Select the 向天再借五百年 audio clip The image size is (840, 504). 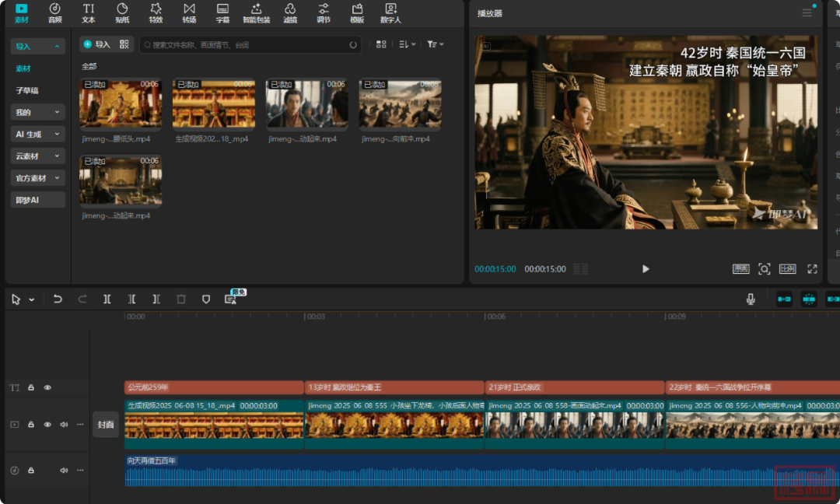tap(482, 471)
